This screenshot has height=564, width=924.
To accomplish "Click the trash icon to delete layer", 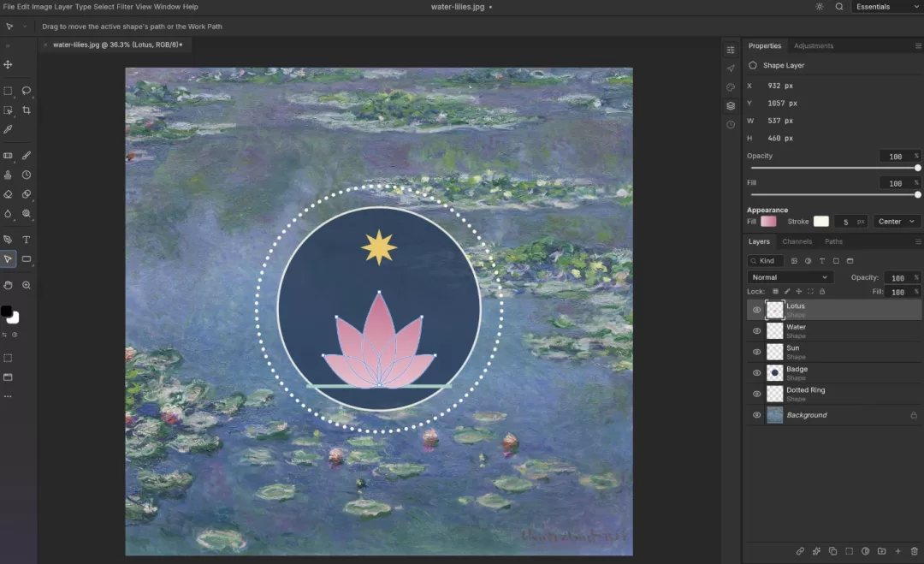I will [x=914, y=552].
